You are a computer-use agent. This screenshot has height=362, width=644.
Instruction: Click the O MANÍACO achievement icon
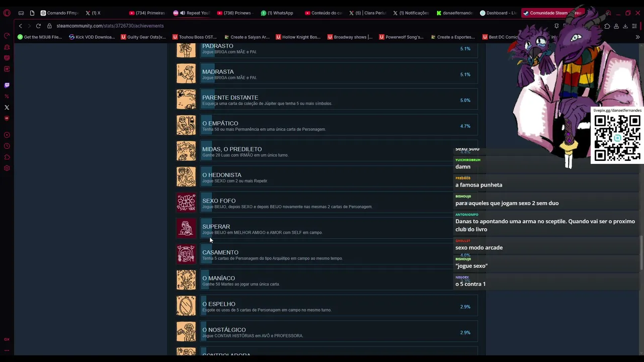pos(186,280)
